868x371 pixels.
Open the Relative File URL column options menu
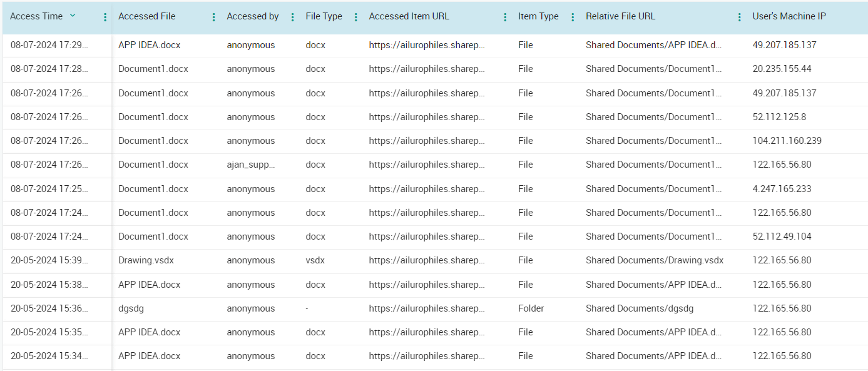(740, 18)
